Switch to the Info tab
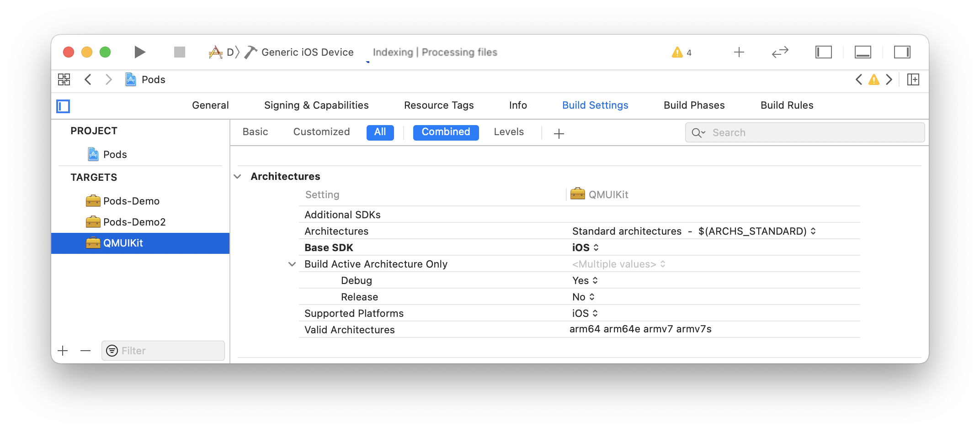 click(x=518, y=105)
